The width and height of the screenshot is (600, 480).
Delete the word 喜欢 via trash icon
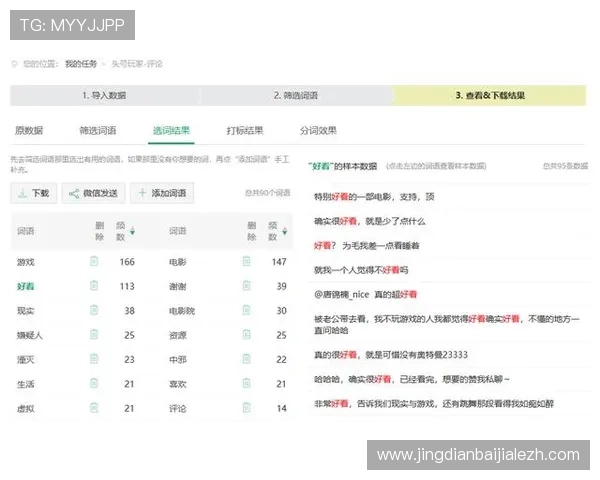tap(246, 384)
